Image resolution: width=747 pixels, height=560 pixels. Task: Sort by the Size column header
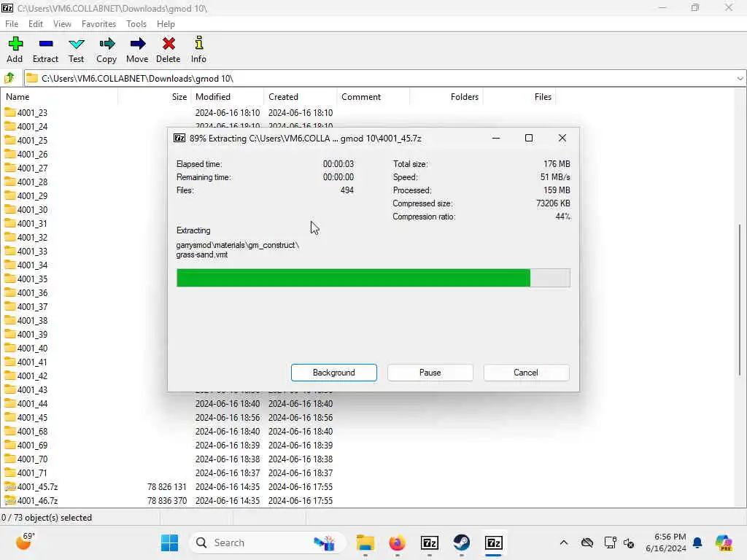155,97
